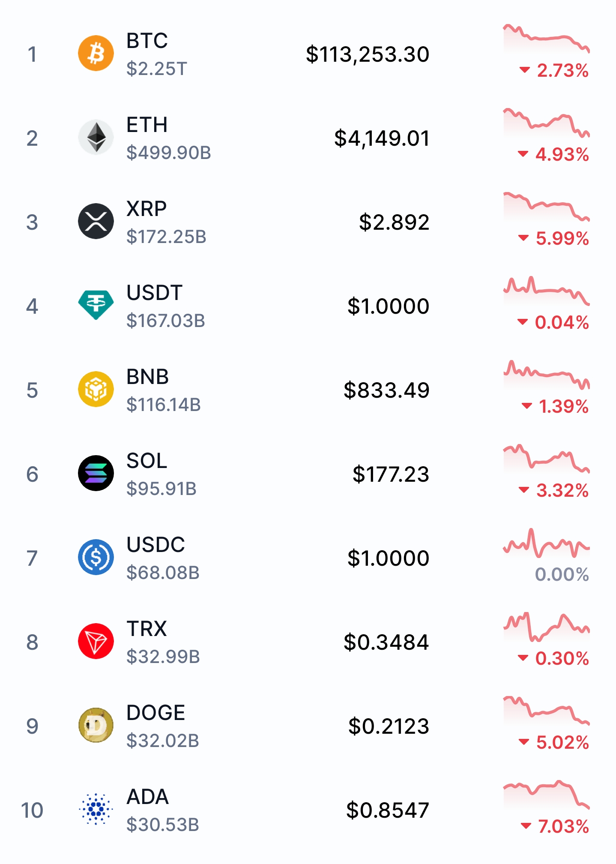Click the Bitcoin orange logo icon
This screenshot has height=864, width=616.
click(x=96, y=53)
